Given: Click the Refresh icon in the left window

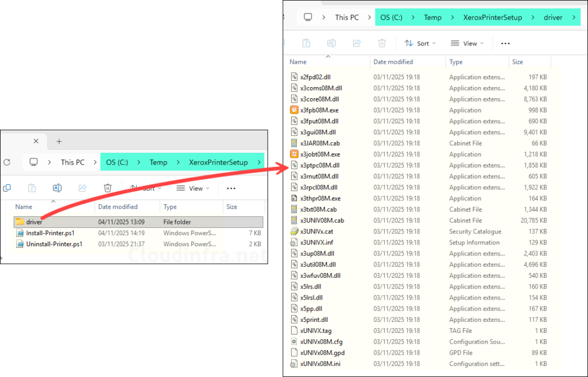Looking at the screenshot, I should coord(7,162).
